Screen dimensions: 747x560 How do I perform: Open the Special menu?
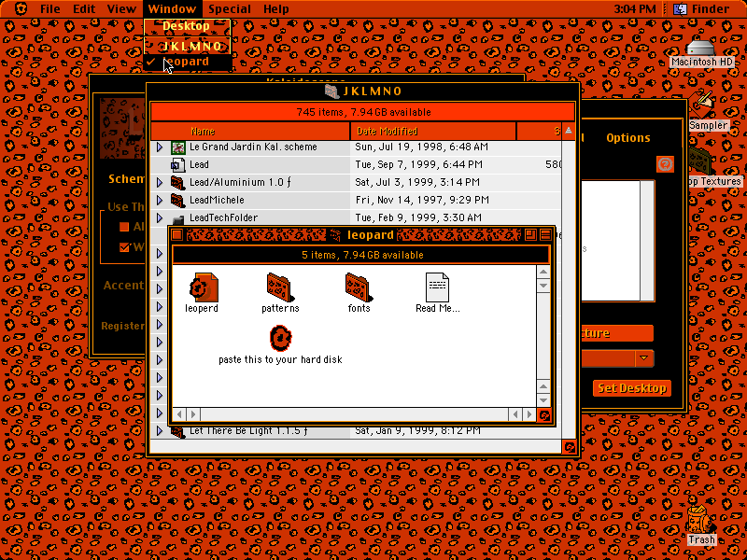pos(228,9)
